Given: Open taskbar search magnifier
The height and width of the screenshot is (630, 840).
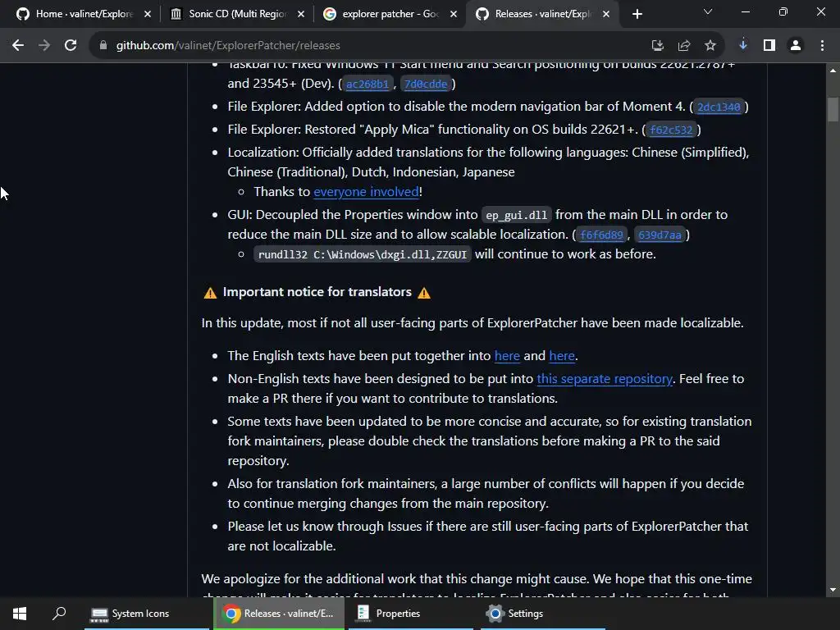Looking at the screenshot, I should pos(59,614).
